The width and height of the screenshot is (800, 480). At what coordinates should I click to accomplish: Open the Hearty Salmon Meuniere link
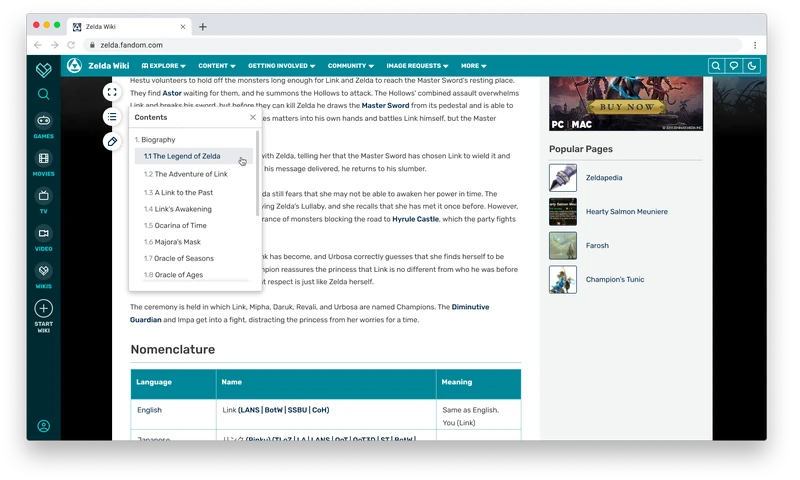pos(627,212)
